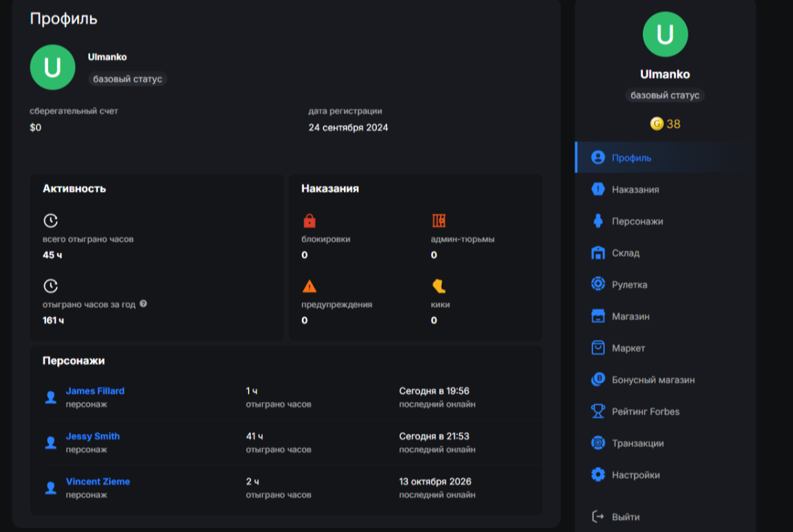Click the sidebar green U avatar

pos(665,34)
